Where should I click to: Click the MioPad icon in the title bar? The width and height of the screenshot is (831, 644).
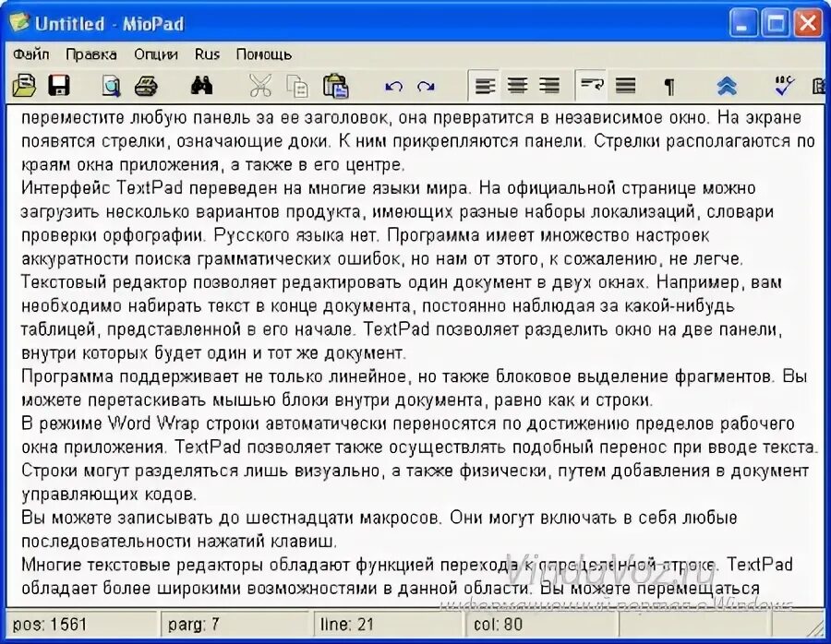point(19,22)
